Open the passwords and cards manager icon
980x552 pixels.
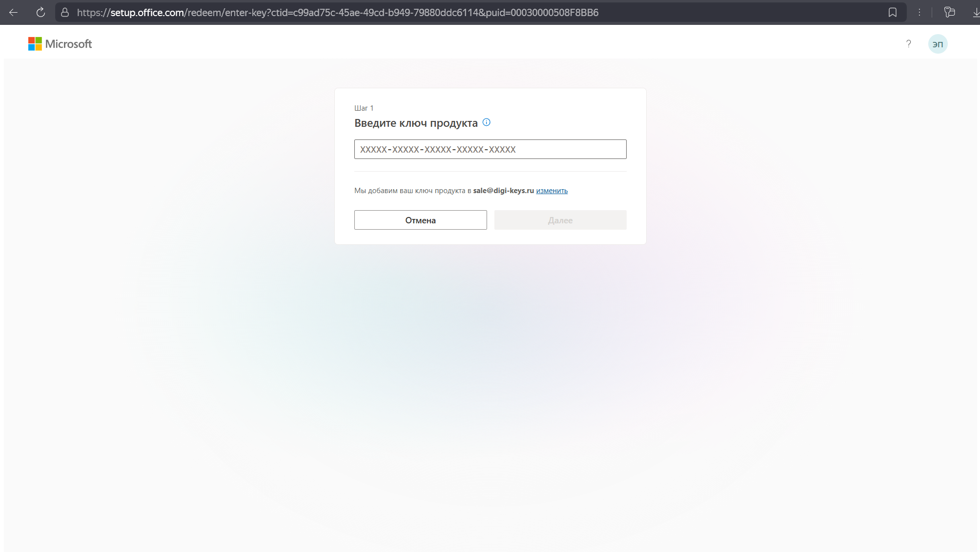pos(949,13)
